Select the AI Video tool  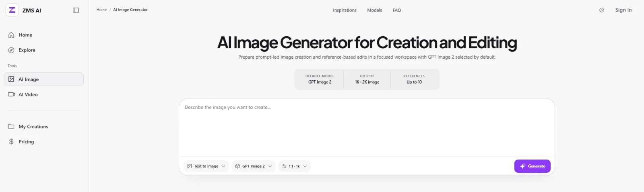tap(44, 94)
